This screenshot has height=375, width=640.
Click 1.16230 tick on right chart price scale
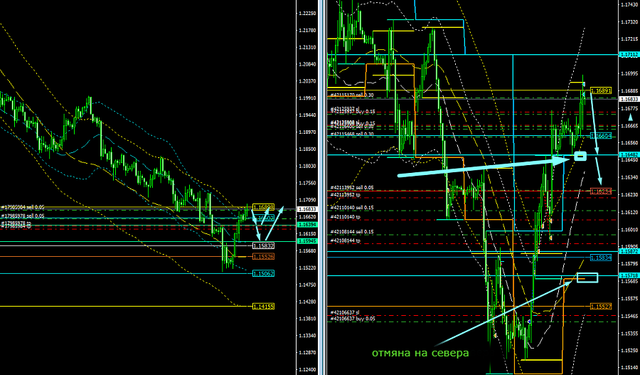630,195
